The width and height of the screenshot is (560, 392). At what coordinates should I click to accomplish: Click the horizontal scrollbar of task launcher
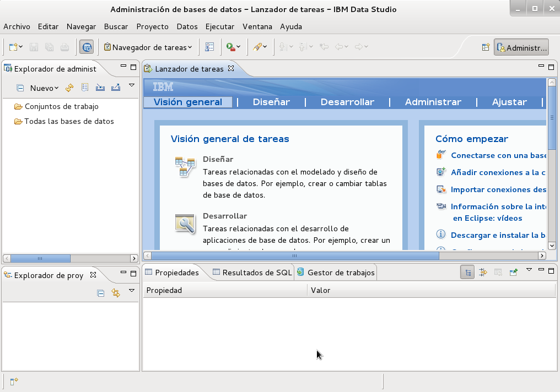[x=295, y=256]
